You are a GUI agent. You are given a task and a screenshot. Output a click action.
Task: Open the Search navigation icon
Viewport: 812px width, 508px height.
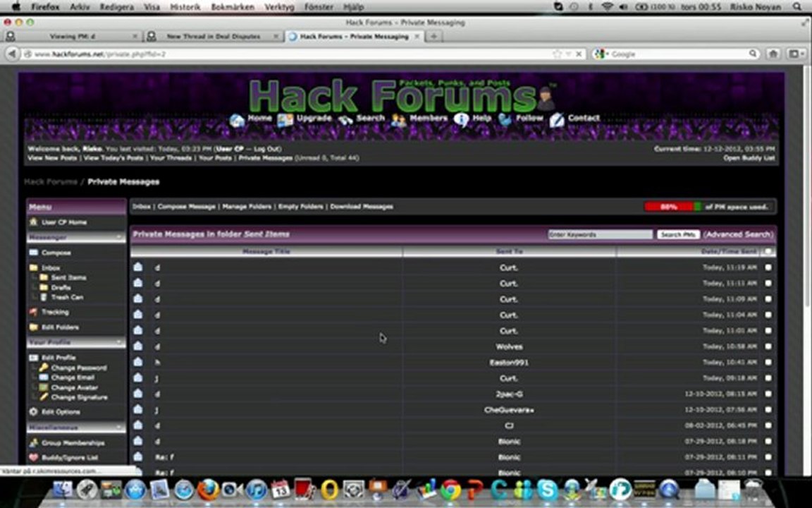[345, 120]
